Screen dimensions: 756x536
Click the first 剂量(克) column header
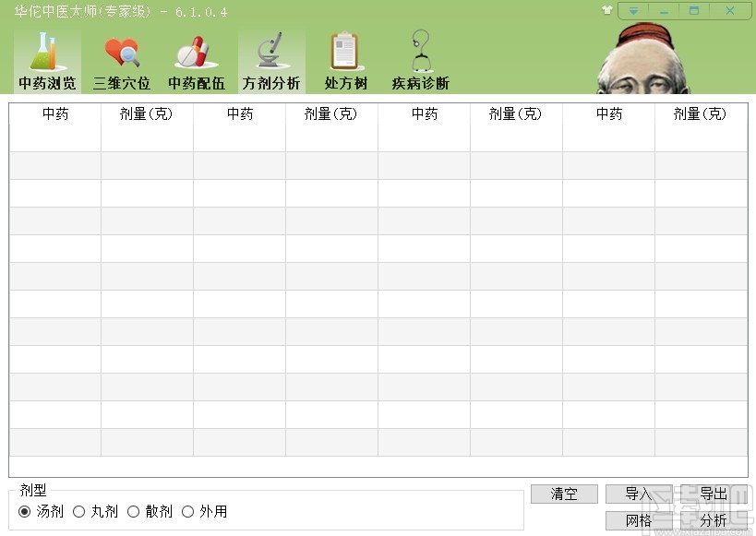click(147, 113)
